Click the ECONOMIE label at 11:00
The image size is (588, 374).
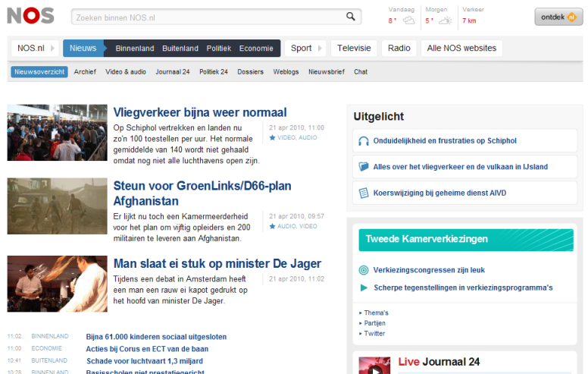[46, 348]
